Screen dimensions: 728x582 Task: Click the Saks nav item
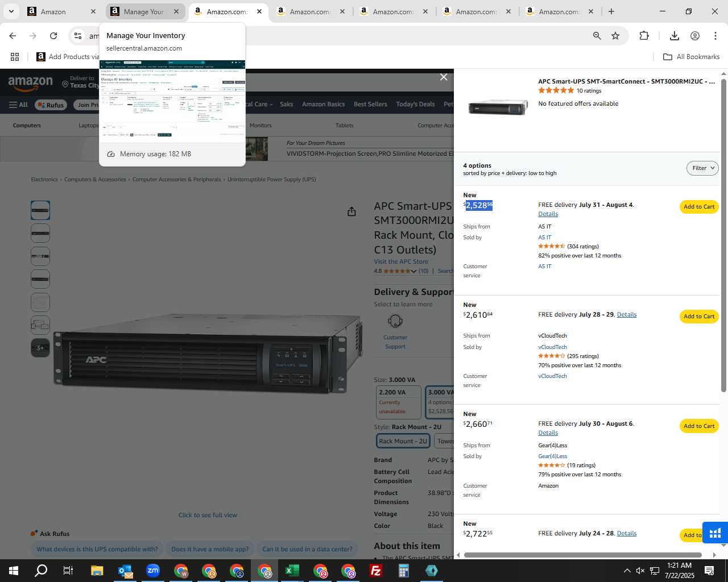287,105
